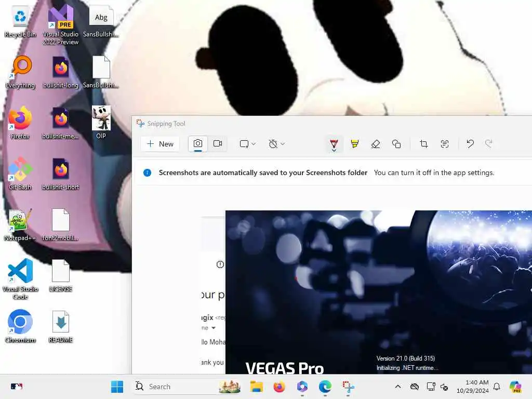Open Copilot preview icon in the tray
The image size is (532, 399).
tap(515, 387)
